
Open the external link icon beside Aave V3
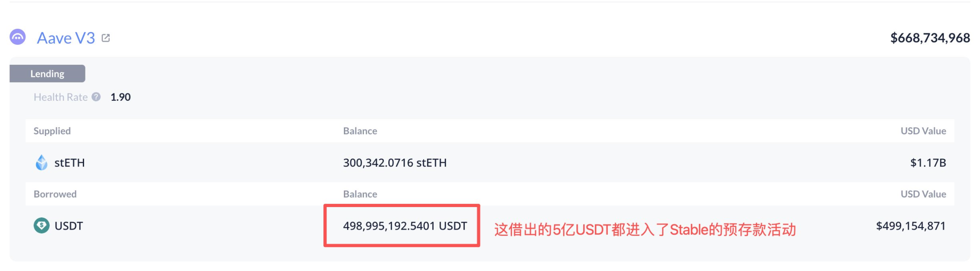(106, 38)
